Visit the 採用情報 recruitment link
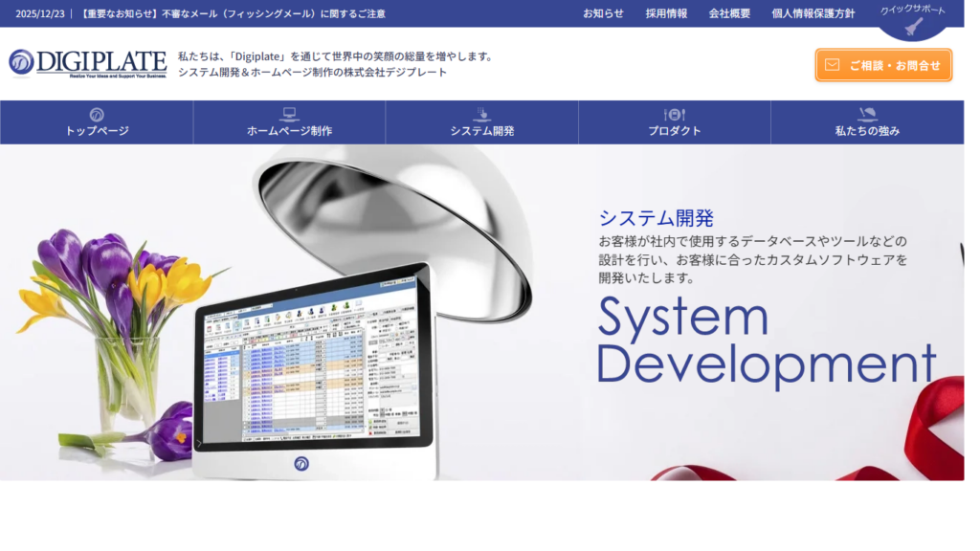 click(666, 13)
